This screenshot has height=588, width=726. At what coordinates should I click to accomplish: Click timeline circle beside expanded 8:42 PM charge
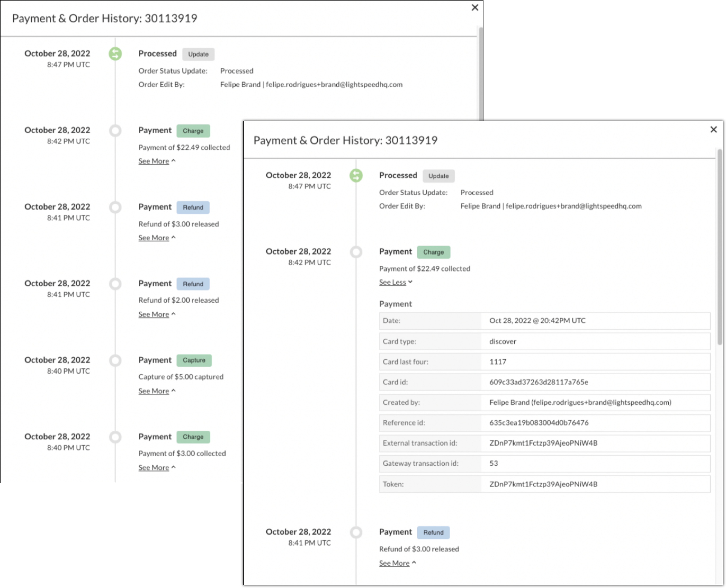(356, 252)
